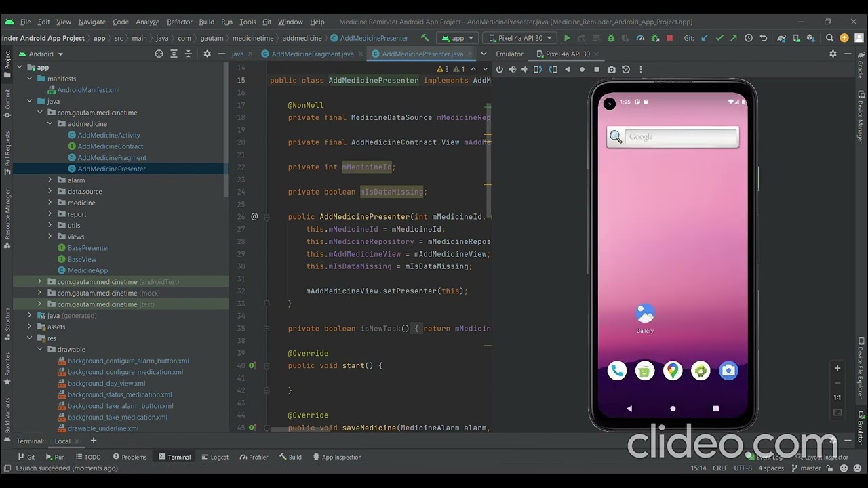
Task: Click Search Everywhere magnifier icon
Action: tap(830, 38)
